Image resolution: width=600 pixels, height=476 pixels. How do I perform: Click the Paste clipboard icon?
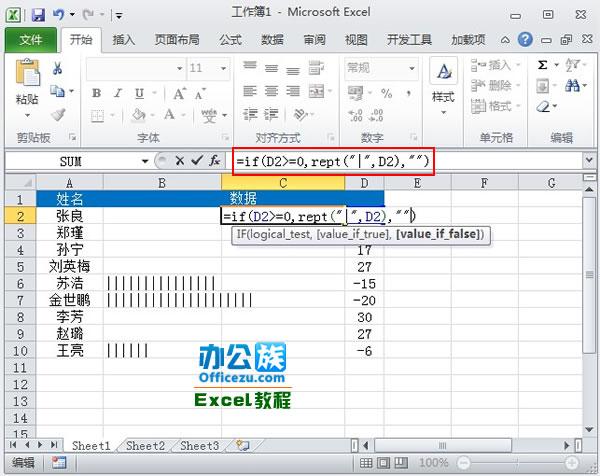point(27,73)
